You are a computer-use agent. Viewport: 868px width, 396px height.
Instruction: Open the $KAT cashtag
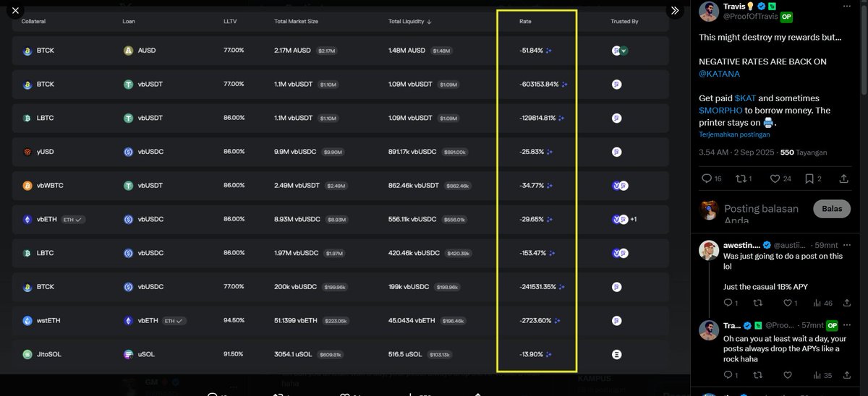click(745, 98)
